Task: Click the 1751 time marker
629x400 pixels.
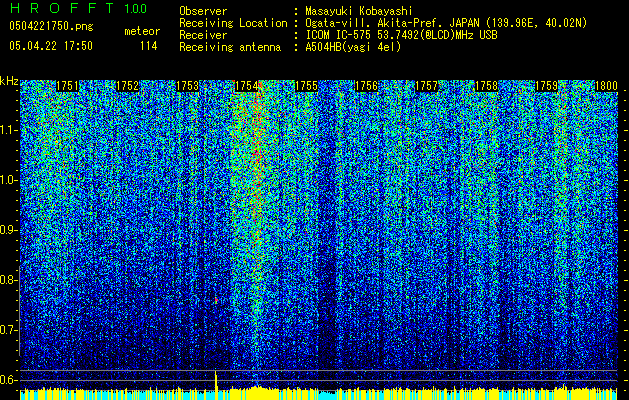Action: coord(67,86)
